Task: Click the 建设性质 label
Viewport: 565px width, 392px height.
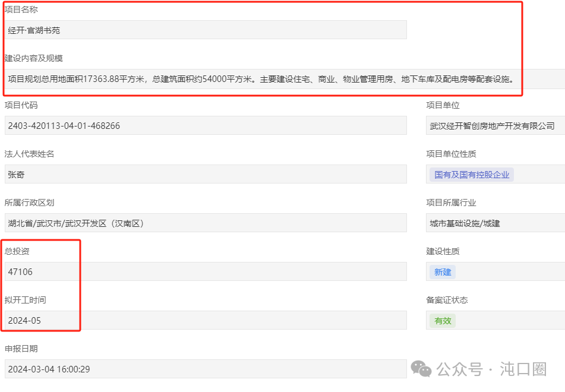Action: pyautogui.click(x=443, y=251)
